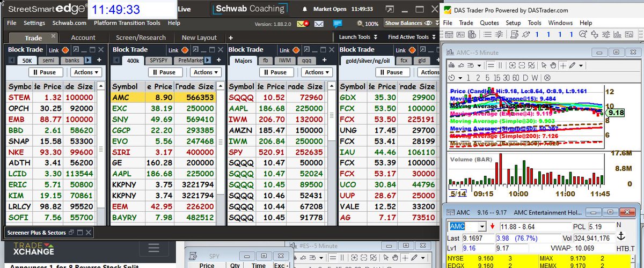The width and height of the screenshot is (644, 268).
Task: Click the lightning list icon in DAS toolbar
Action: (499, 34)
